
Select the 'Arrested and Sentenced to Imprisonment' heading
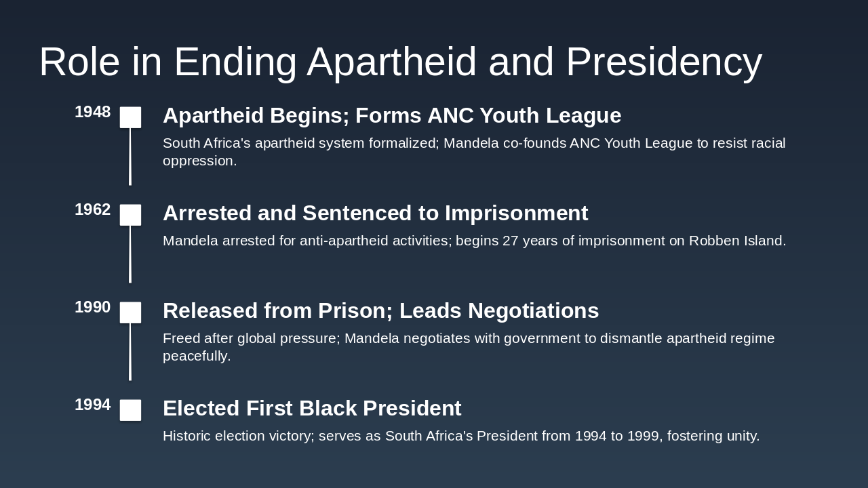click(375, 213)
